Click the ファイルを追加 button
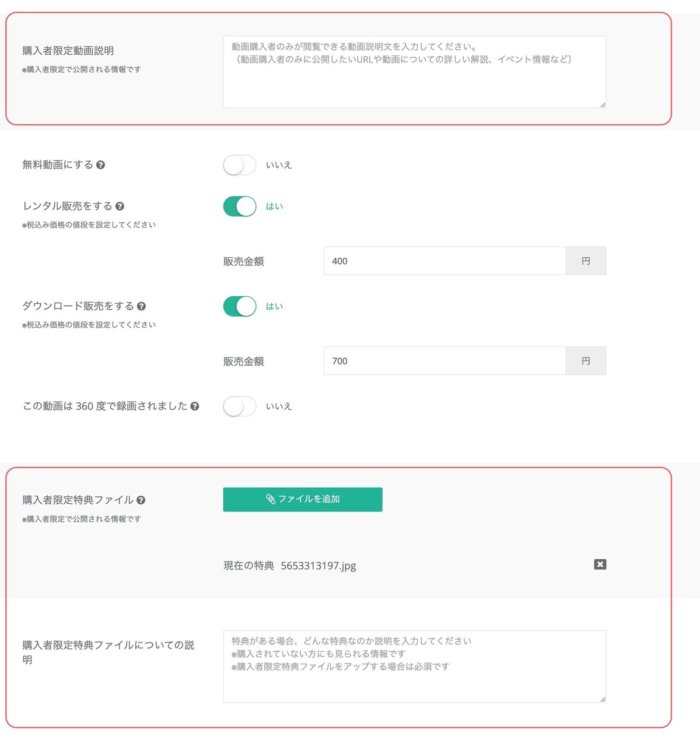The width and height of the screenshot is (700, 747). (x=302, y=499)
